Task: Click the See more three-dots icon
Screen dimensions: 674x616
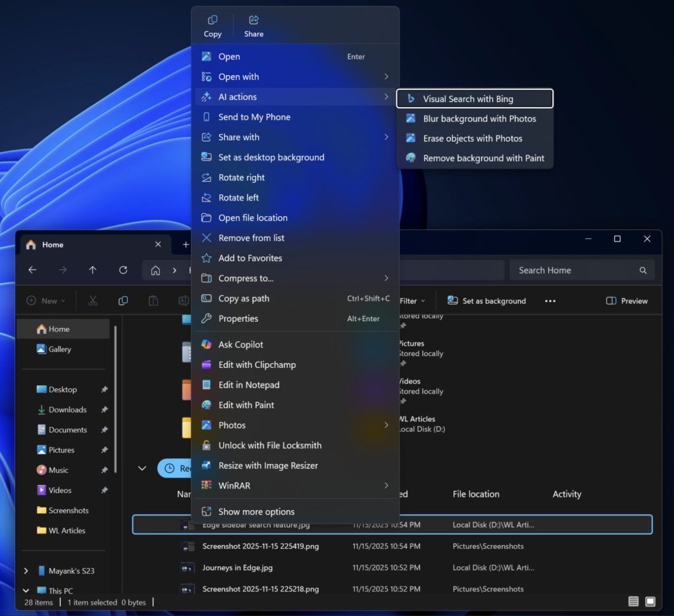Action: pyautogui.click(x=550, y=301)
